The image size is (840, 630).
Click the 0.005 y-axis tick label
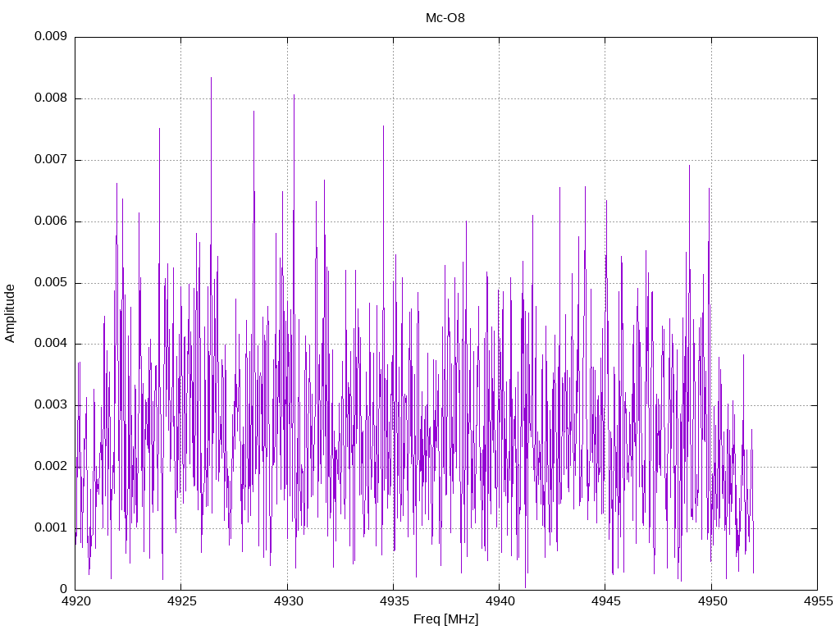(51, 282)
